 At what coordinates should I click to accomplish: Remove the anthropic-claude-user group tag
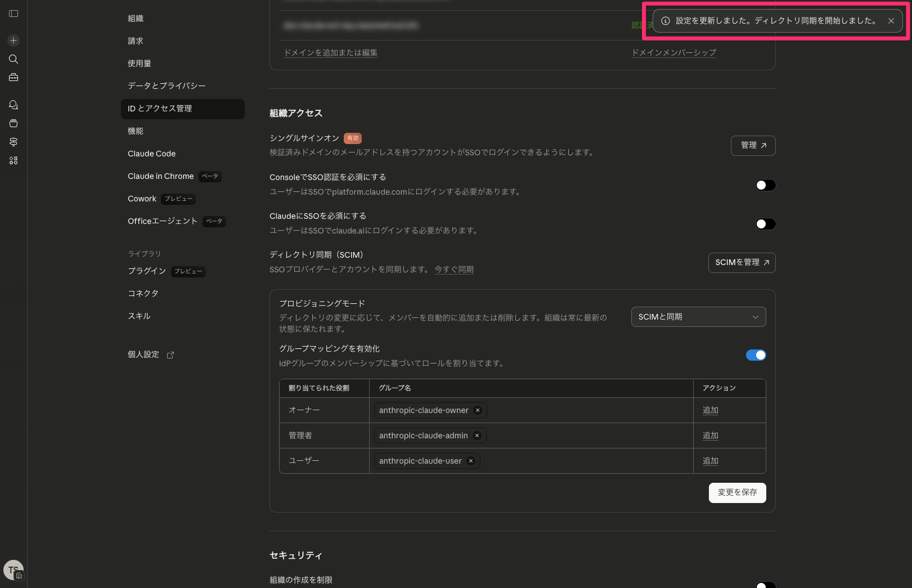click(471, 461)
